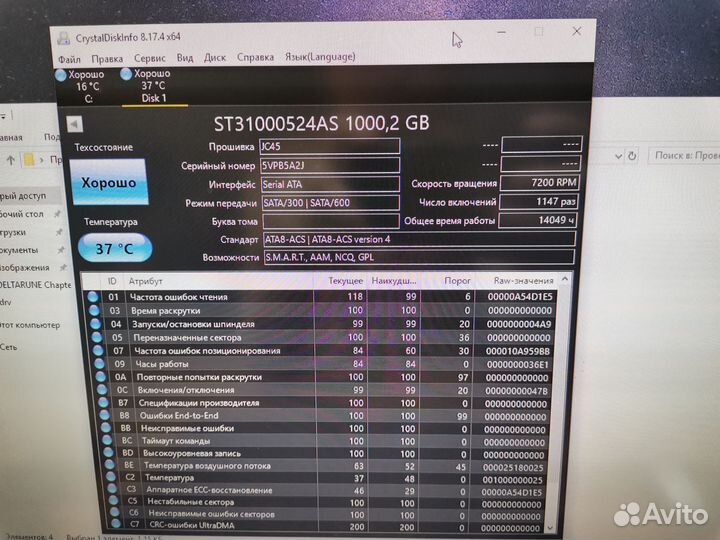720x540 pixels.
Task: Open the Язык(Language) menu
Action: 320,56
